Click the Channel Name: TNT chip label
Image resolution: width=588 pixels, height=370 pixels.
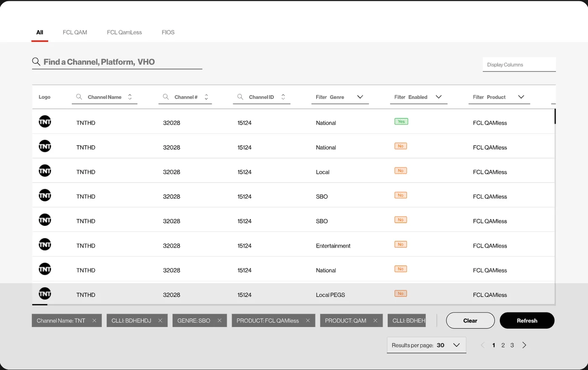click(x=61, y=321)
